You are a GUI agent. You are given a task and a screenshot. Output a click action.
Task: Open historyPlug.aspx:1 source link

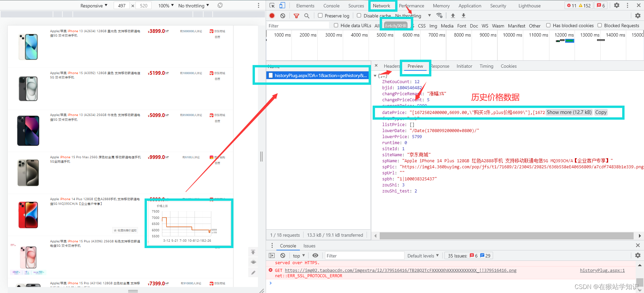click(602, 270)
